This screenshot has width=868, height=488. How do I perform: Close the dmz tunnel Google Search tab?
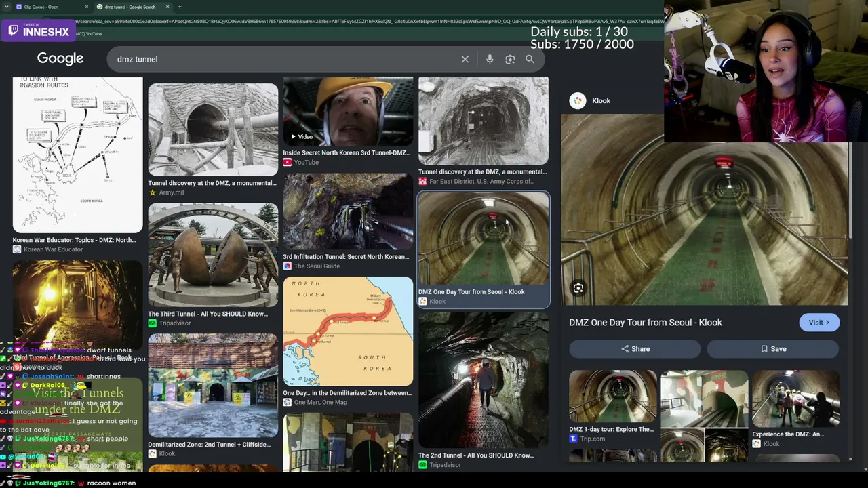167,7
